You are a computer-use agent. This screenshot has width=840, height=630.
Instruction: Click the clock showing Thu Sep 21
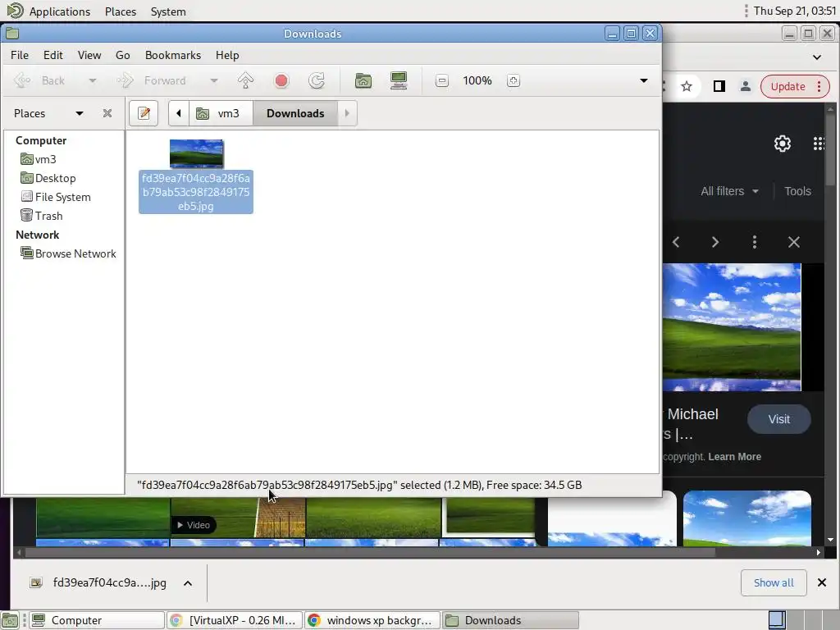pos(794,11)
